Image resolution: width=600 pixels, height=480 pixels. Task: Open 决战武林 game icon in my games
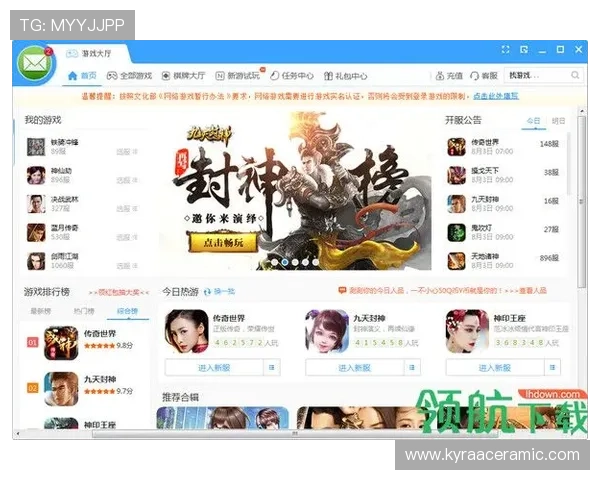(36, 204)
